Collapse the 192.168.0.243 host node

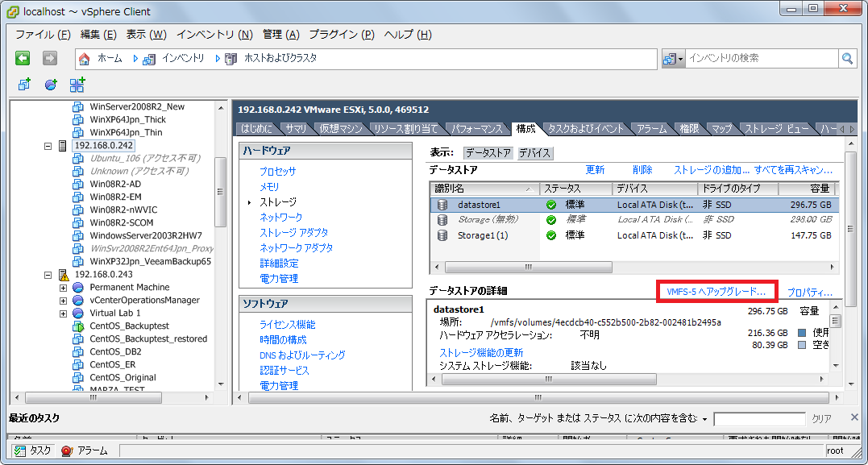tap(48, 275)
